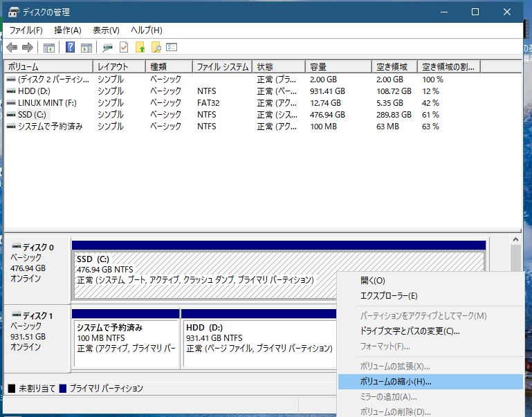Click the toolbar icon with red checkmark

pos(124,48)
